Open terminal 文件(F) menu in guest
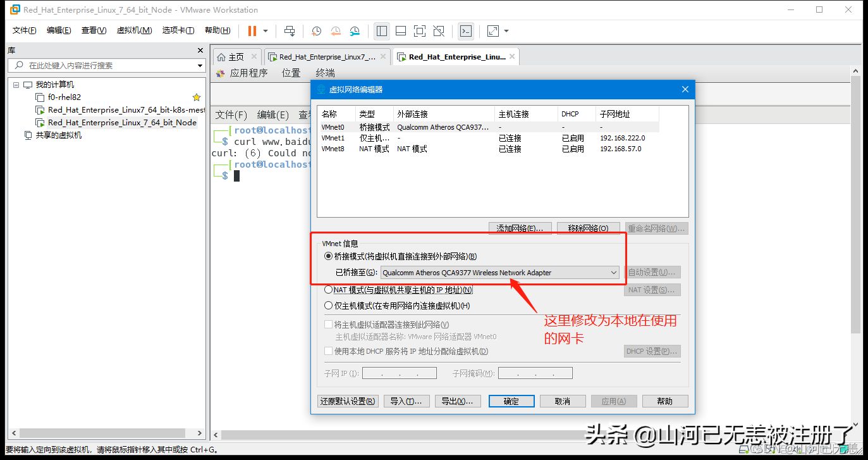The image size is (868, 460). tap(231, 115)
